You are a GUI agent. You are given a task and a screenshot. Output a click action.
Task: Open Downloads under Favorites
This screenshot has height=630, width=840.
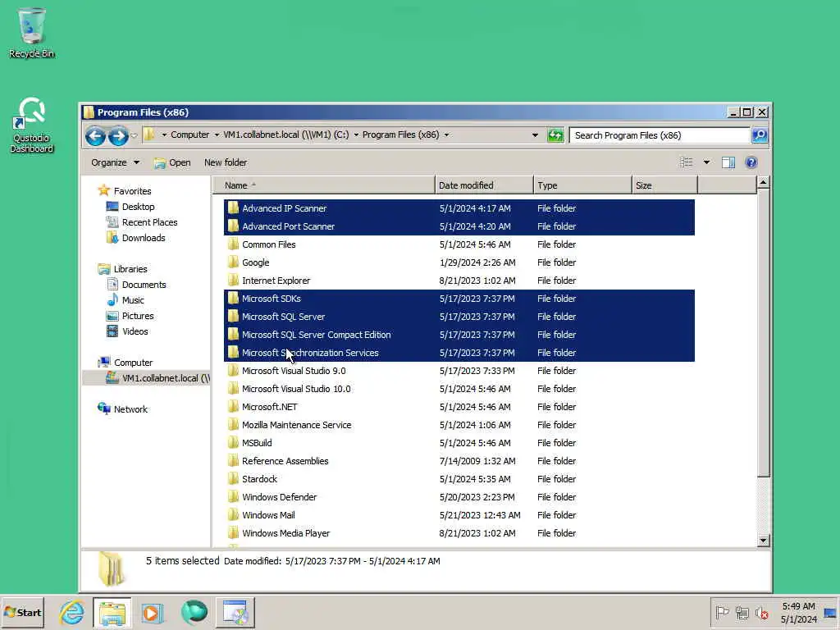click(136, 238)
